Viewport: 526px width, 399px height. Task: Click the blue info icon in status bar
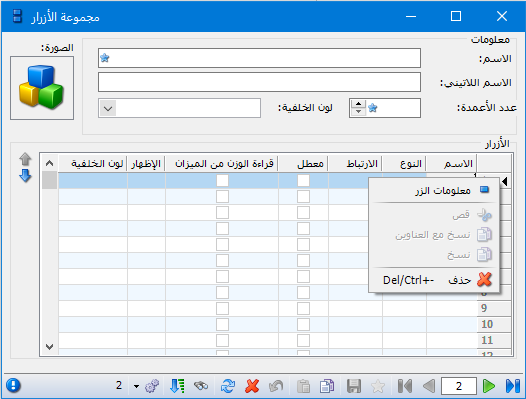tap(13, 386)
